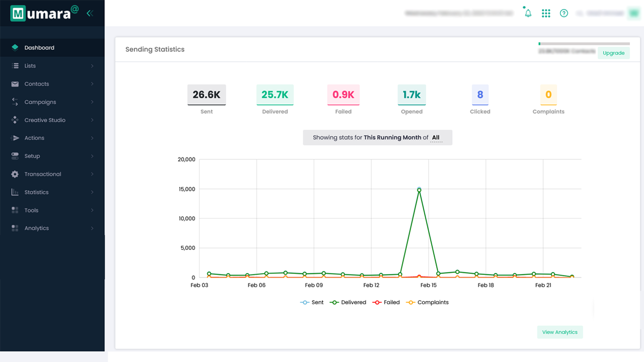This screenshot has width=644, height=362.
Task: Click the Creative Studio icon
Action: 15,120
